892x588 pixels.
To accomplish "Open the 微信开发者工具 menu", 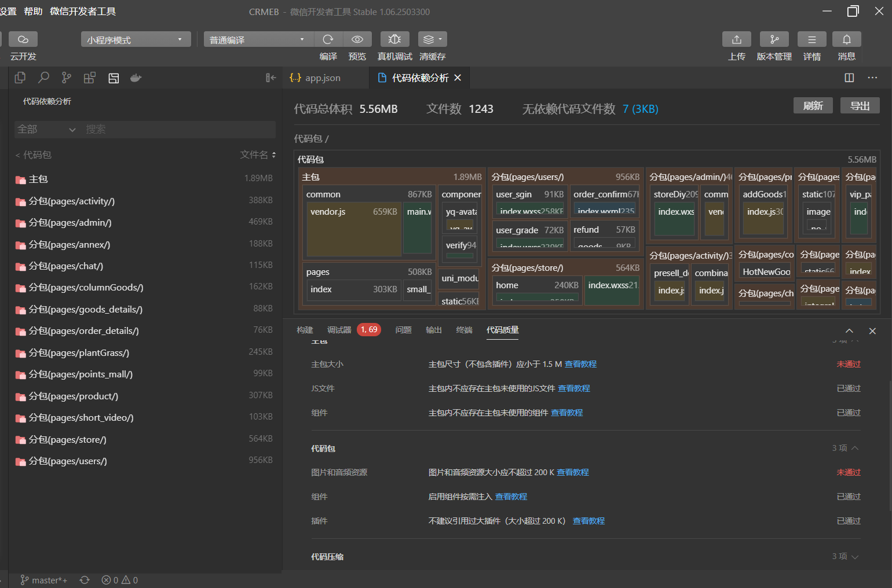I will point(83,11).
